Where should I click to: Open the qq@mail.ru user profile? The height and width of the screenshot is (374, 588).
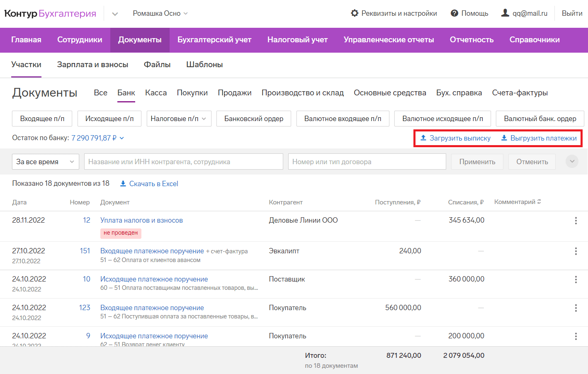click(524, 13)
